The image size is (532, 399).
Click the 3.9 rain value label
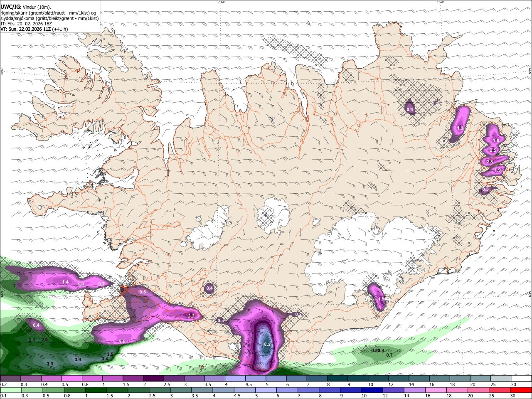[x=78, y=360]
